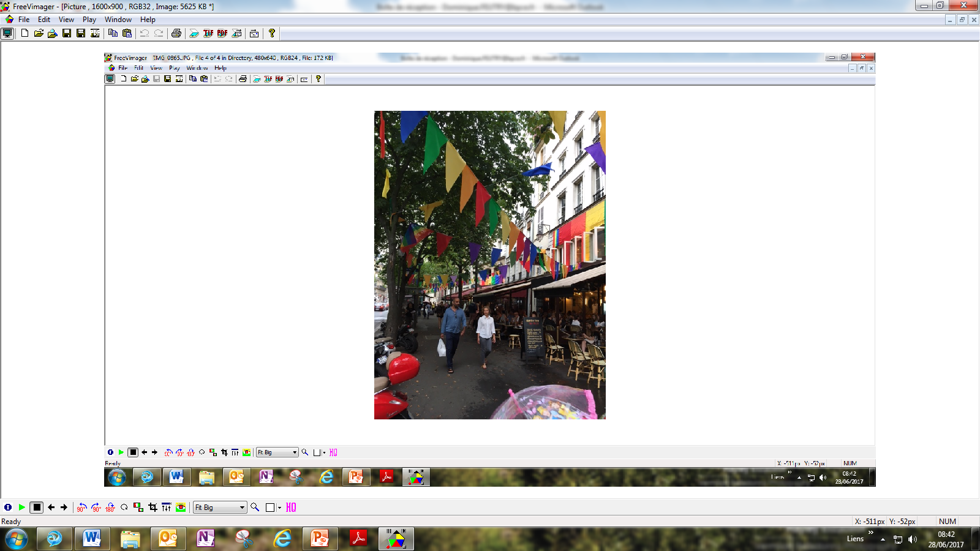Toggle the full screen monitor icon in the top toolbar
The image size is (980, 551).
[7, 33]
